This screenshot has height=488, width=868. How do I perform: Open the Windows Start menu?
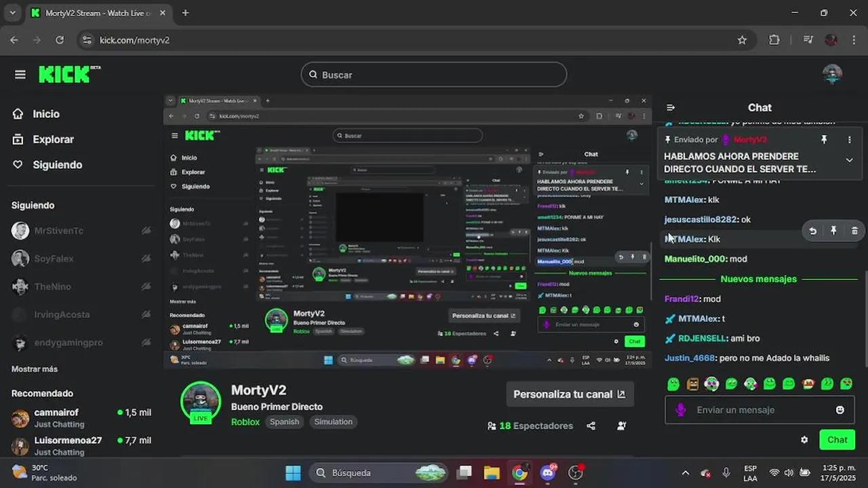293,472
